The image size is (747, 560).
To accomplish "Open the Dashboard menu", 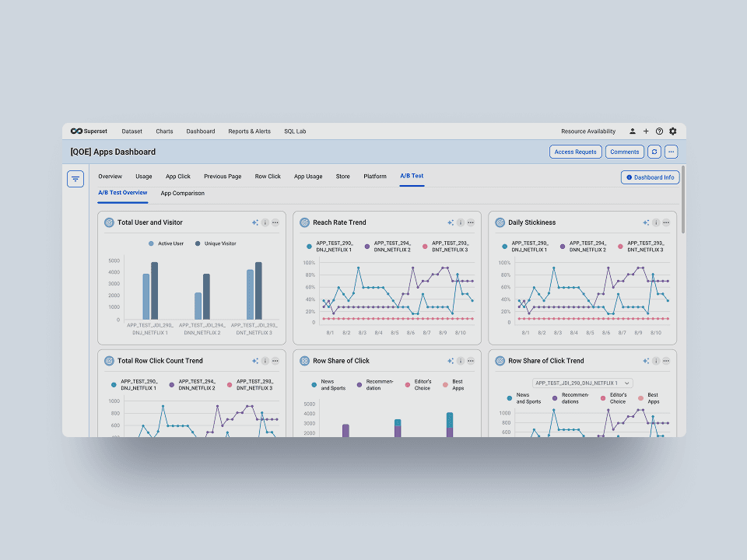I will pos(201,131).
